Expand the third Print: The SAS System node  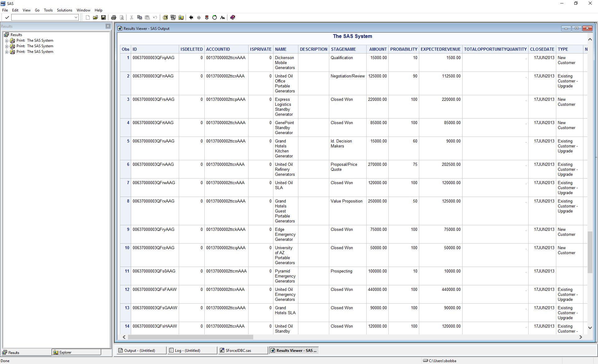(7, 52)
